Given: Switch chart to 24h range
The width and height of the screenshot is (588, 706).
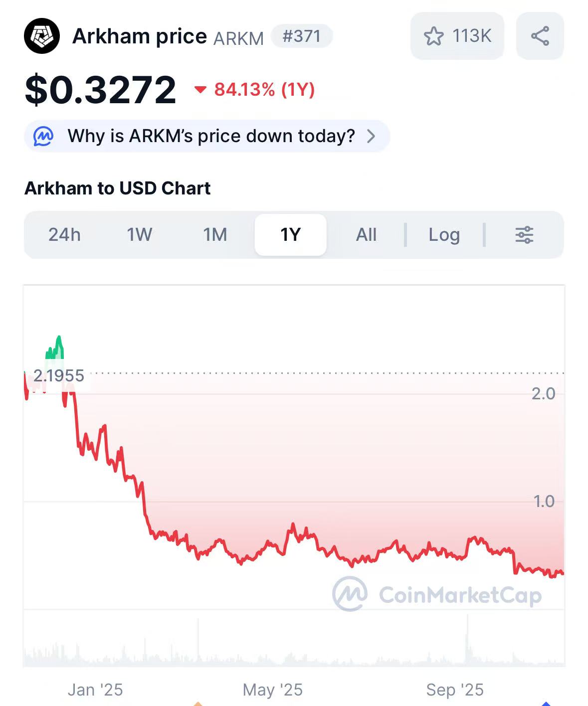Looking at the screenshot, I should tap(64, 235).
